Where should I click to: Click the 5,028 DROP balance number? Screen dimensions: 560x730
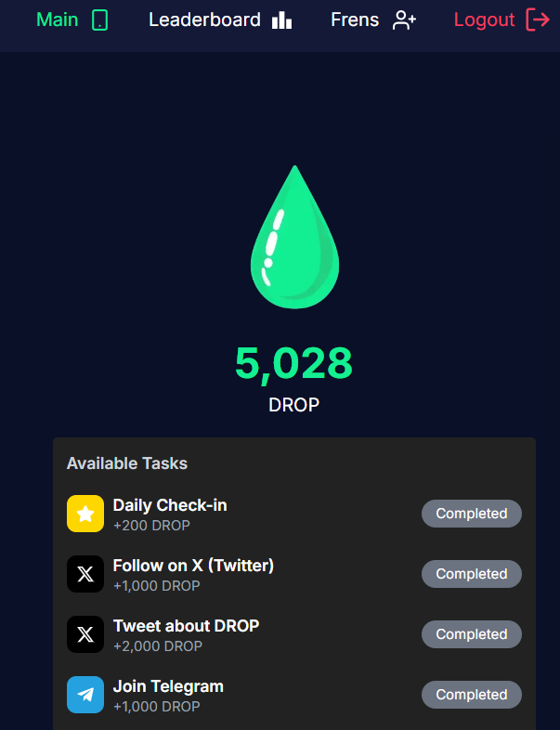coord(293,363)
